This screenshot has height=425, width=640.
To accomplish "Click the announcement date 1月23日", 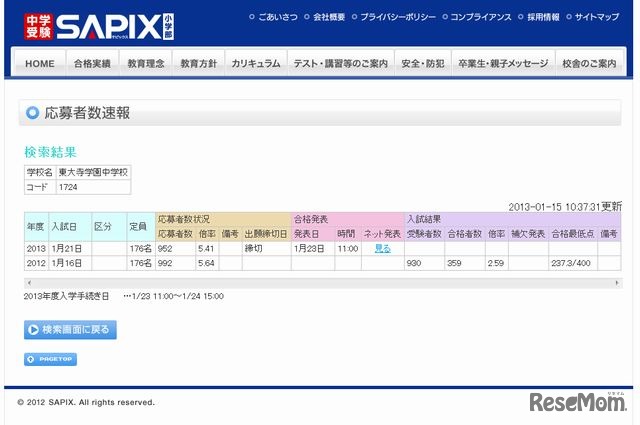I will click(309, 248).
